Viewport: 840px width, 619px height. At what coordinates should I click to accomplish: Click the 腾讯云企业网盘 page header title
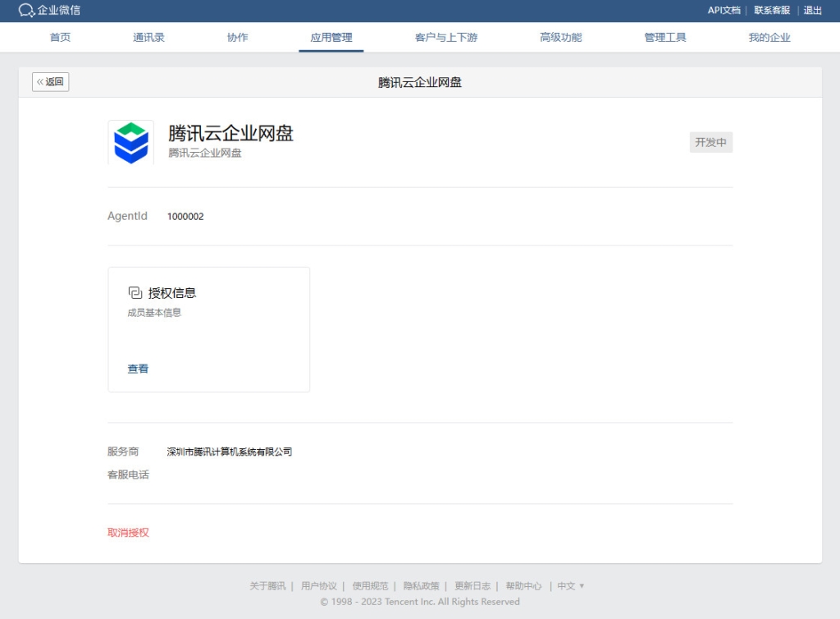[x=420, y=82]
